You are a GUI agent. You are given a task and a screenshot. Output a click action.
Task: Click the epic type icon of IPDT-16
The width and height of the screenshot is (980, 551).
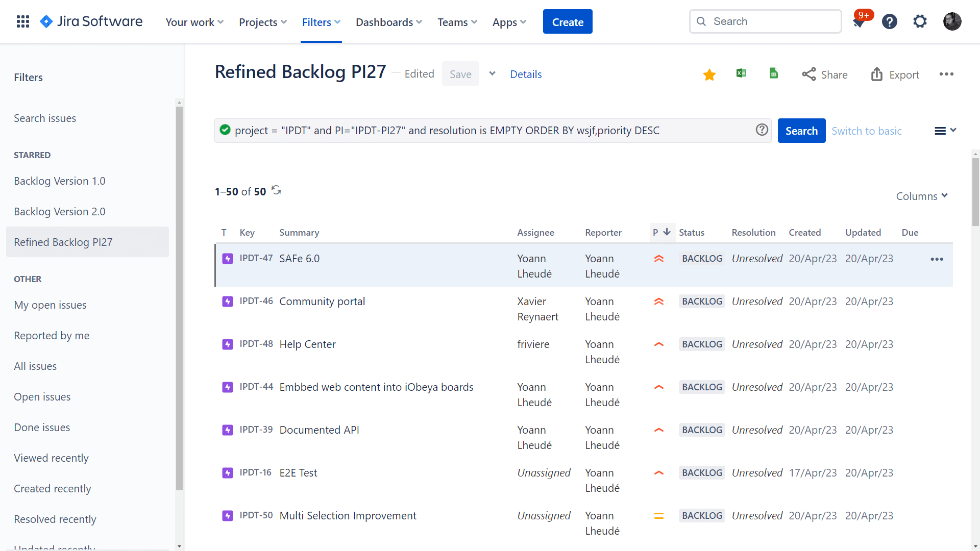(228, 473)
